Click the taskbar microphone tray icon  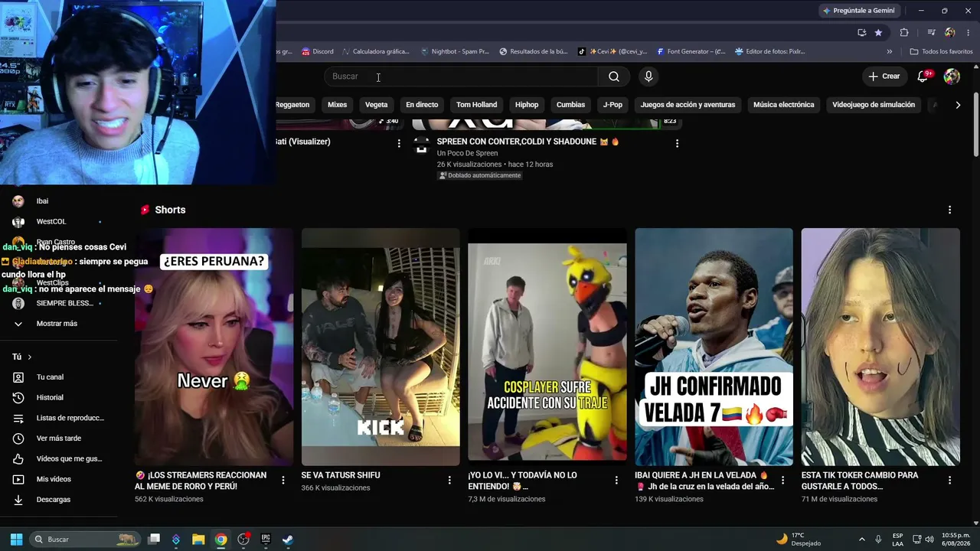point(878,540)
